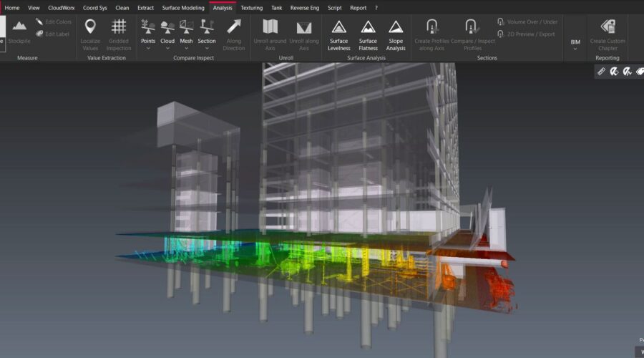Click Create Custom Chapter button

point(608,33)
